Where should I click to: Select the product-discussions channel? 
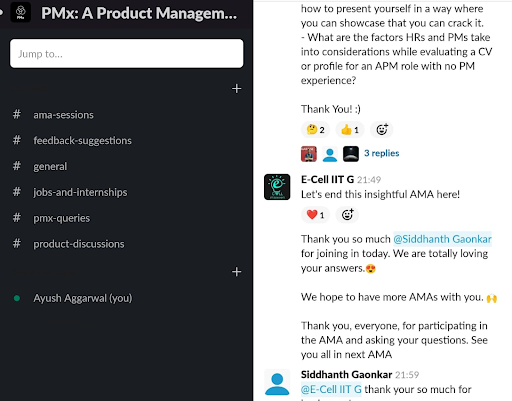[x=79, y=244]
